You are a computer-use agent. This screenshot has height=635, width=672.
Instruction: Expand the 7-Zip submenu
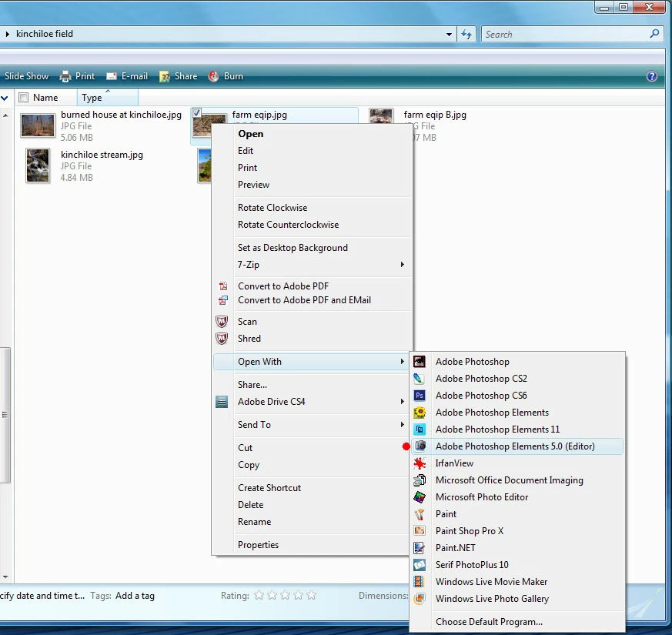(402, 264)
